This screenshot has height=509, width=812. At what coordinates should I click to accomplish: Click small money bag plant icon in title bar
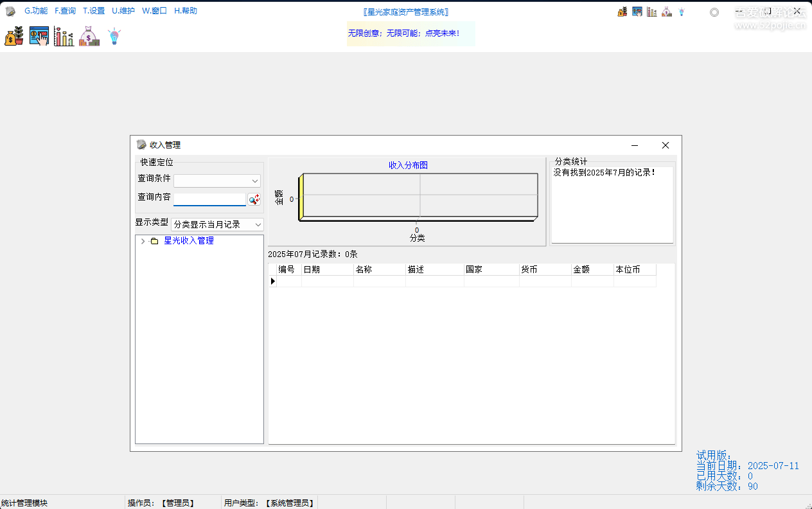tap(622, 12)
